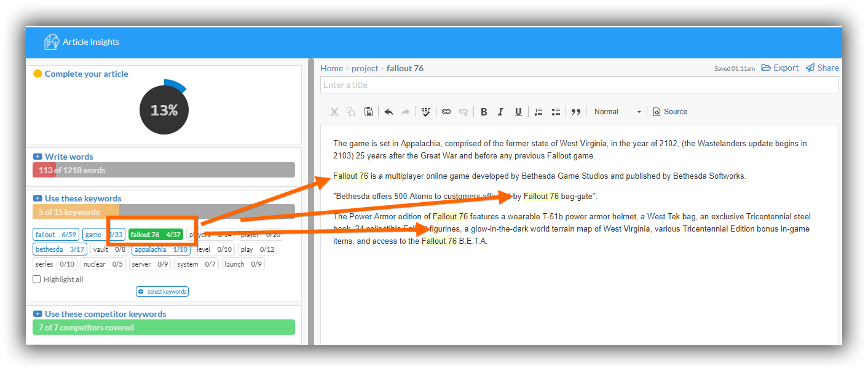
Task: Underline the selected text
Action: [x=518, y=112]
